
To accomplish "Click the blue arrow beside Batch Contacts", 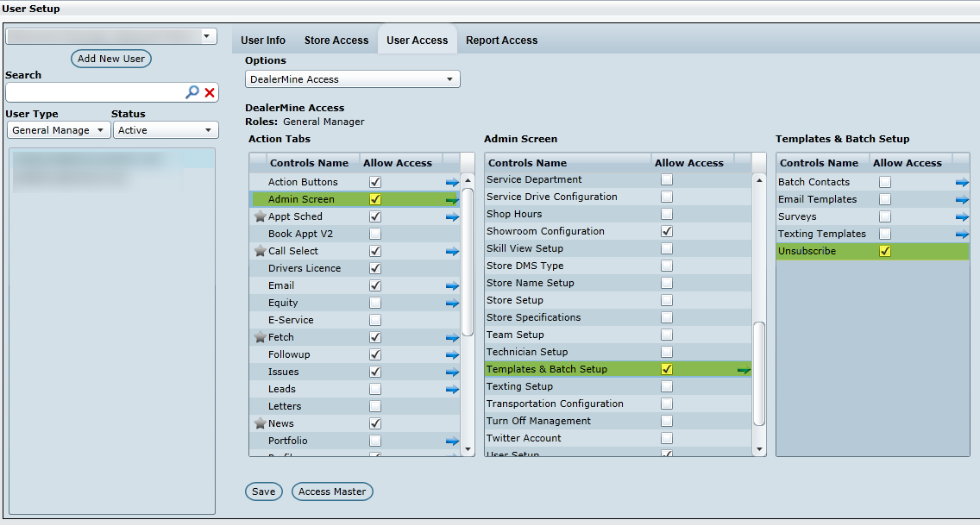I will pyautogui.click(x=962, y=182).
